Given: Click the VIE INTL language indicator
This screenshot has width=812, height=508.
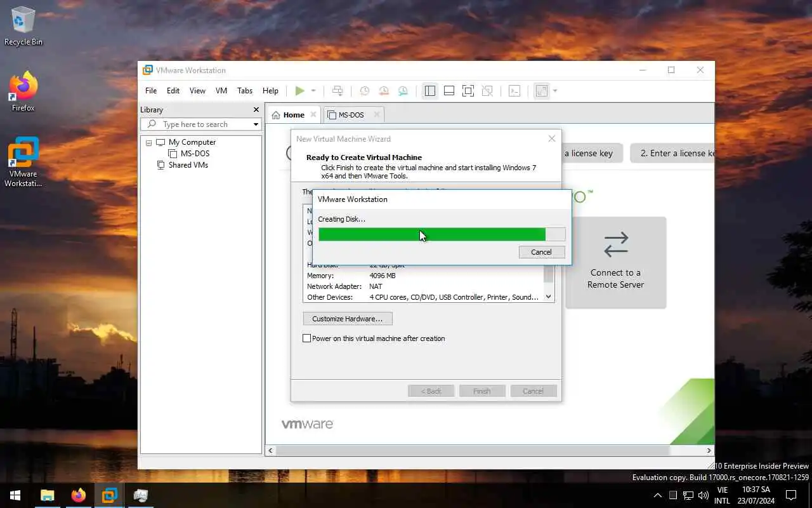Looking at the screenshot, I should pos(722,495).
